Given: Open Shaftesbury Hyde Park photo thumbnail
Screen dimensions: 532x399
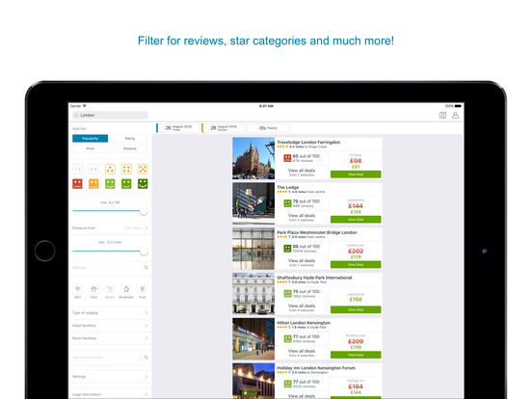Looking at the screenshot, I should [253, 294].
